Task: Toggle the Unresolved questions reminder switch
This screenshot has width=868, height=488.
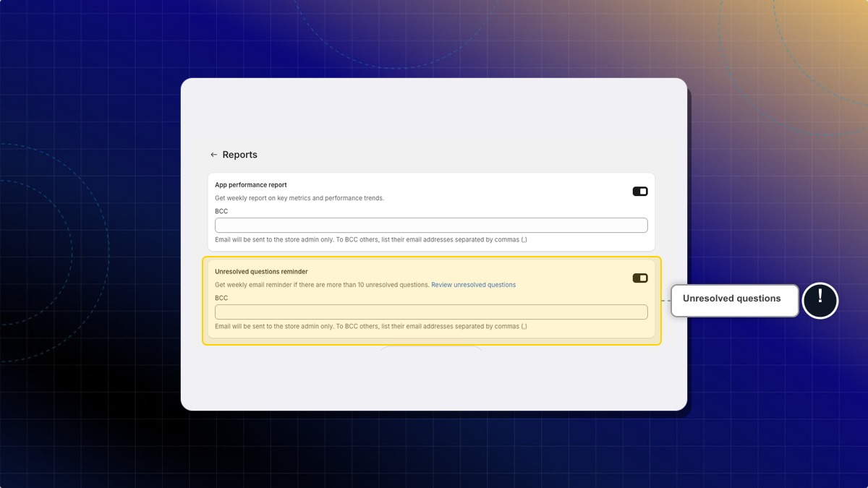Action: pyautogui.click(x=640, y=278)
